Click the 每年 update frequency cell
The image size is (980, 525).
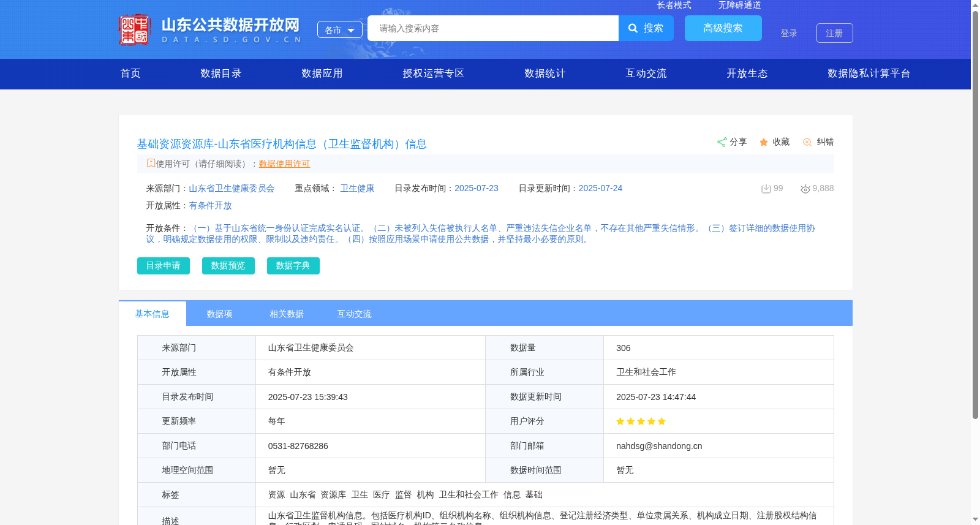(x=371, y=421)
